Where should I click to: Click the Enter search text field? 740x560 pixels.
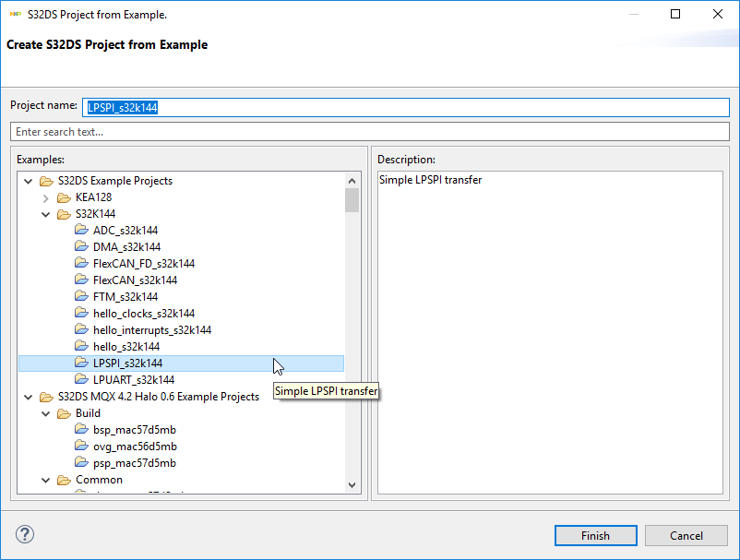[x=370, y=132]
